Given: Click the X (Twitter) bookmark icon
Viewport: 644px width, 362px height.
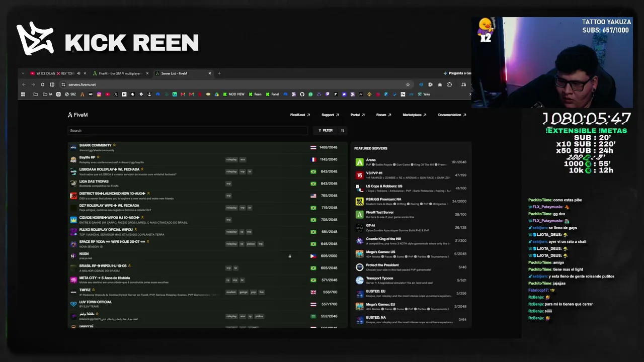Looking at the screenshot, I should [x=116, y=94].
